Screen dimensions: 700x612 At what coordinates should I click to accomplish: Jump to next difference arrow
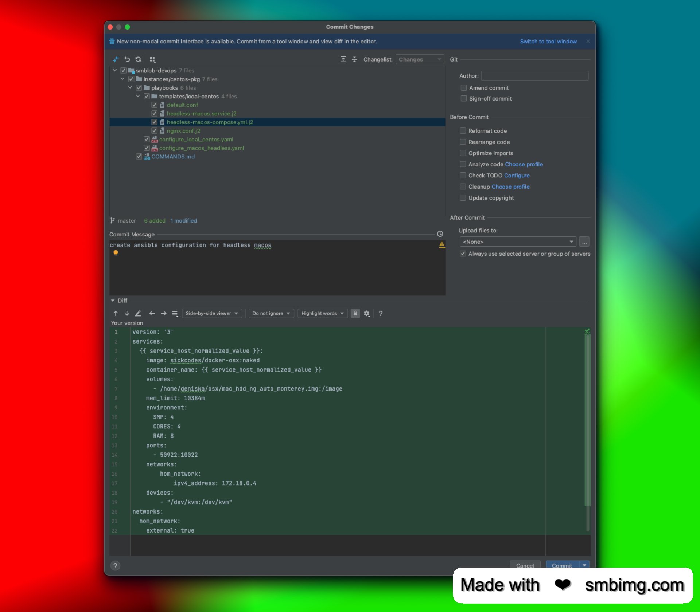[x=127, y=313]
